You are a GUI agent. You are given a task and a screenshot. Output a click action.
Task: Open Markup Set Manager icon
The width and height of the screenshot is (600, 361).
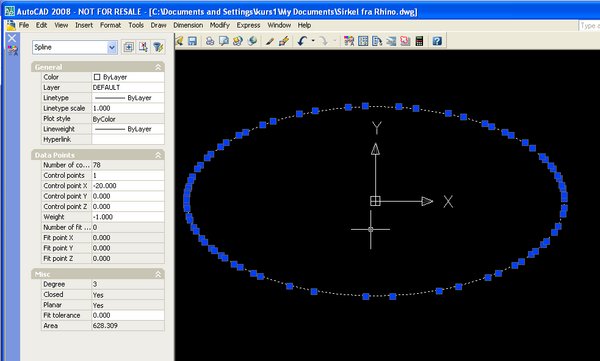[x=405, y=41]
